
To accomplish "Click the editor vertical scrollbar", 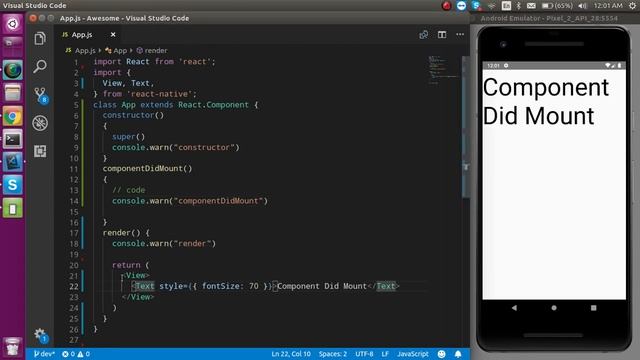I will click(x=466, y=127).
